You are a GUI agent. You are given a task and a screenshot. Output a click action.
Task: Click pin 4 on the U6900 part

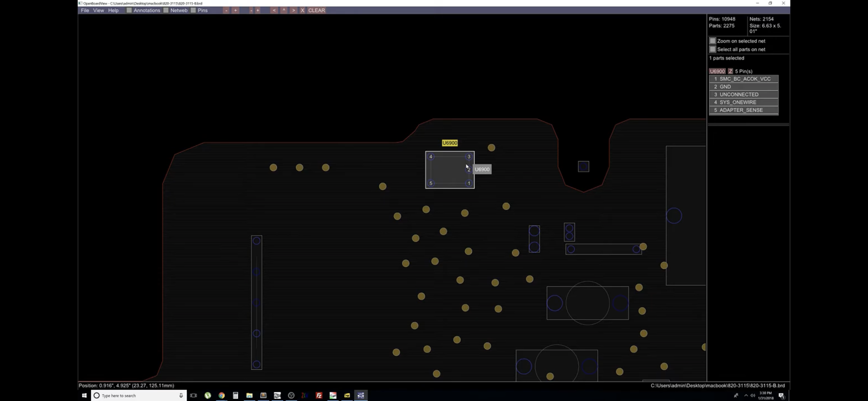[x=431, y=156]
